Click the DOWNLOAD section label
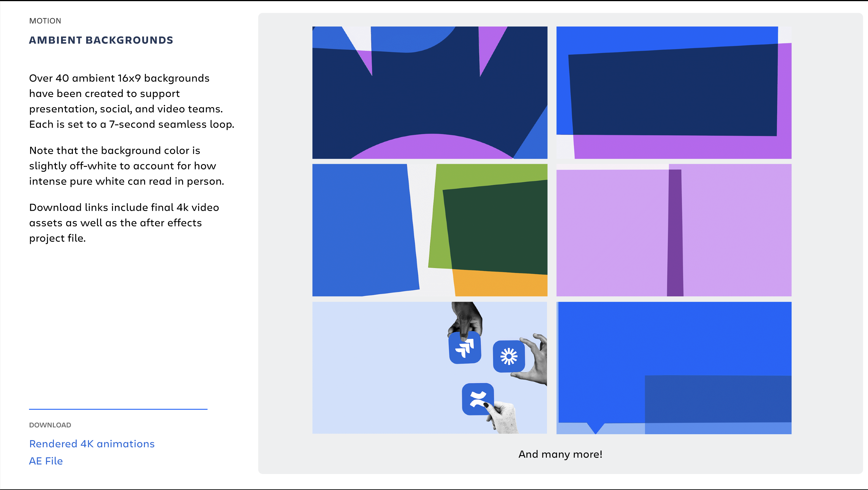Screen dimensions: 868x490 [x=50, y=425]
